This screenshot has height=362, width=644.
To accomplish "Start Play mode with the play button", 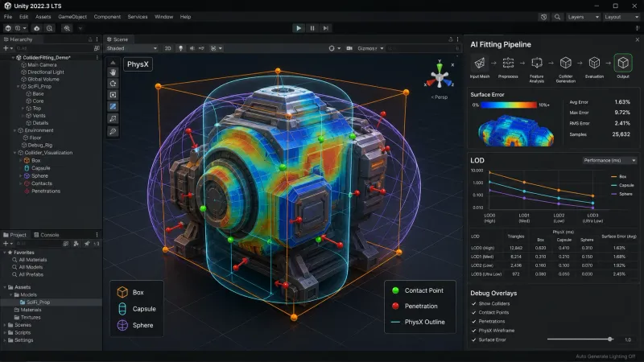I will click(x=299, y=28).
